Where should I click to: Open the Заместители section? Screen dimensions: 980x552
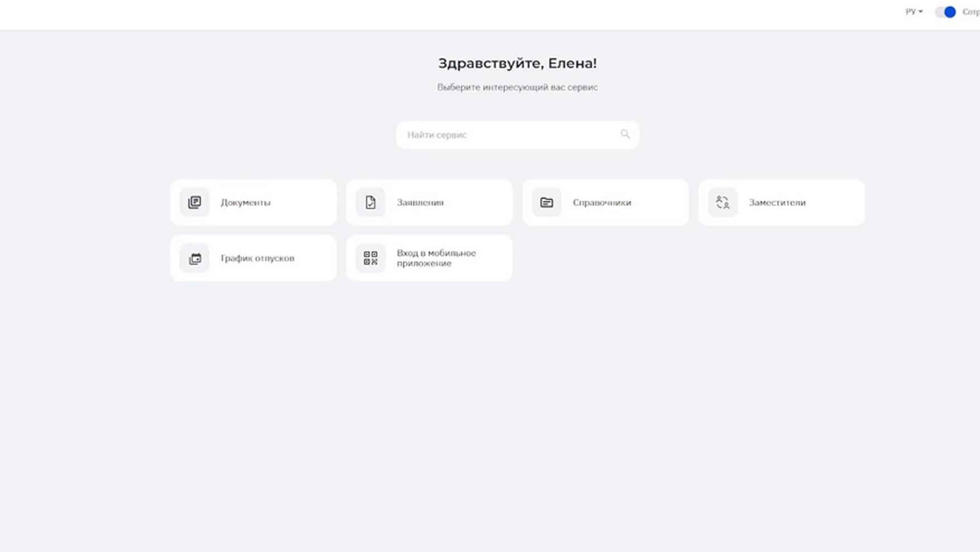[777, 202]
